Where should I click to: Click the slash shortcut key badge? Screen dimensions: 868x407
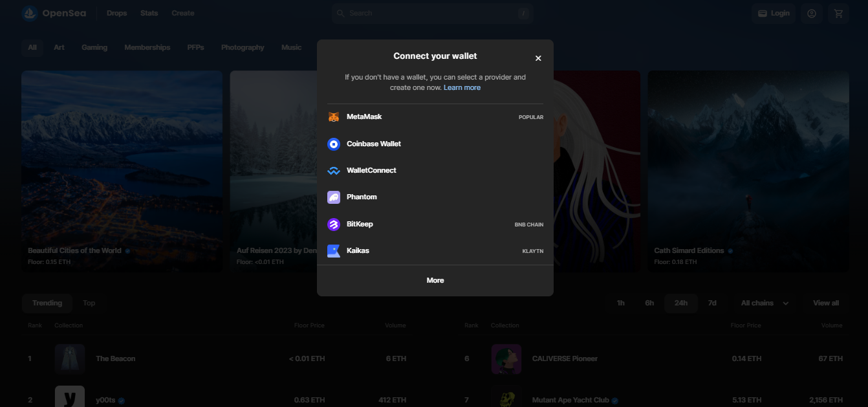click(x=523, y=13)
